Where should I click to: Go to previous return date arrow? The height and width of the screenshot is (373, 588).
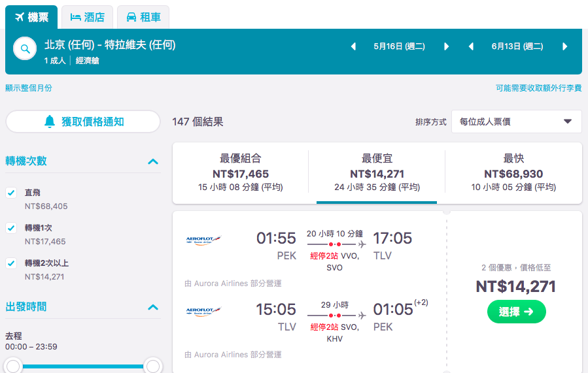click(472, 46)
